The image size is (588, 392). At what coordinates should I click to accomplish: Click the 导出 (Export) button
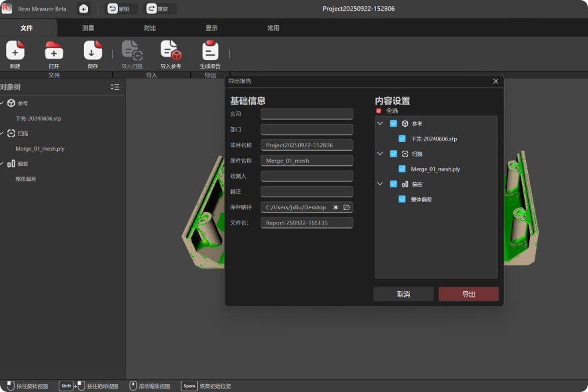469,294
